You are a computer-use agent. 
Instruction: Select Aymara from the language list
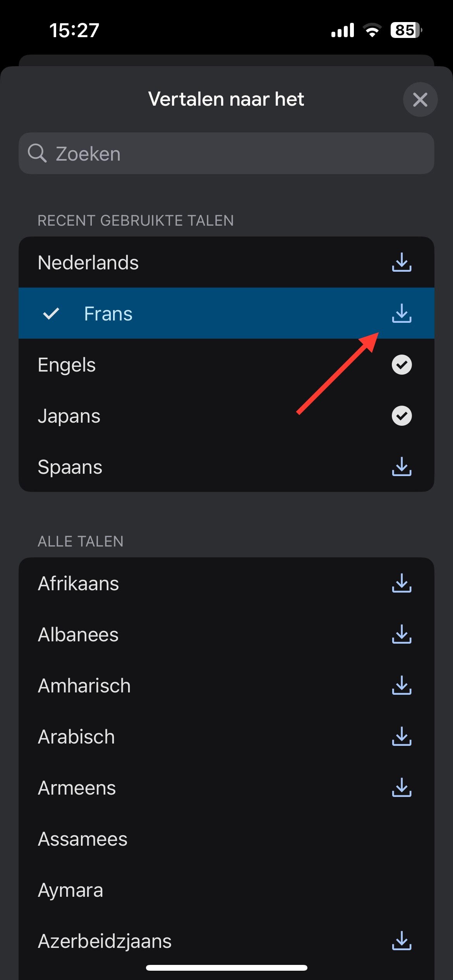(155, 890)
